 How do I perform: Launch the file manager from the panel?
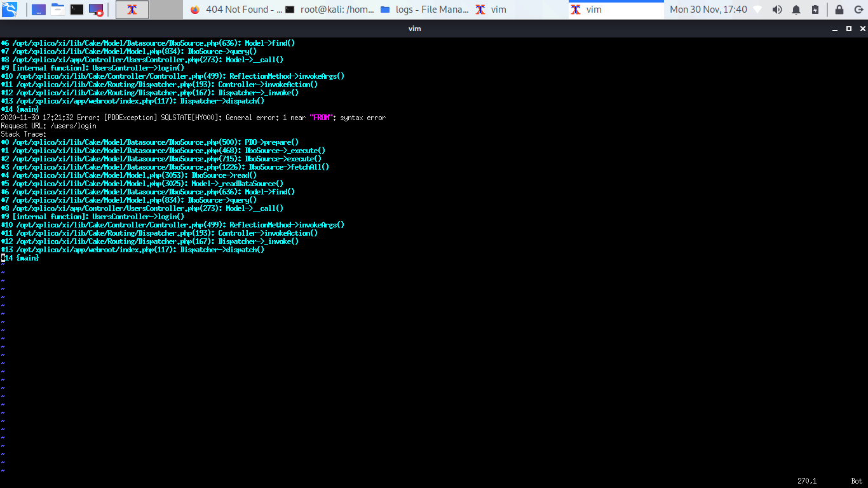58,10
